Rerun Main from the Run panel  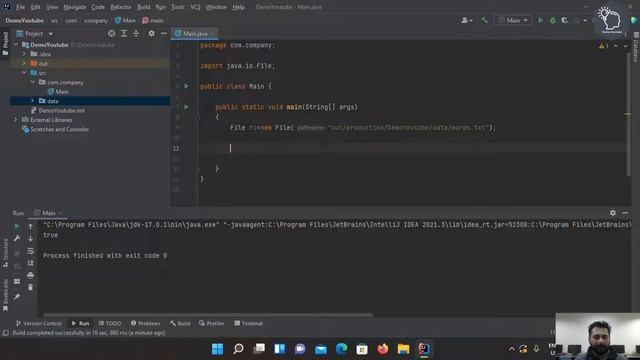(17, 226)
